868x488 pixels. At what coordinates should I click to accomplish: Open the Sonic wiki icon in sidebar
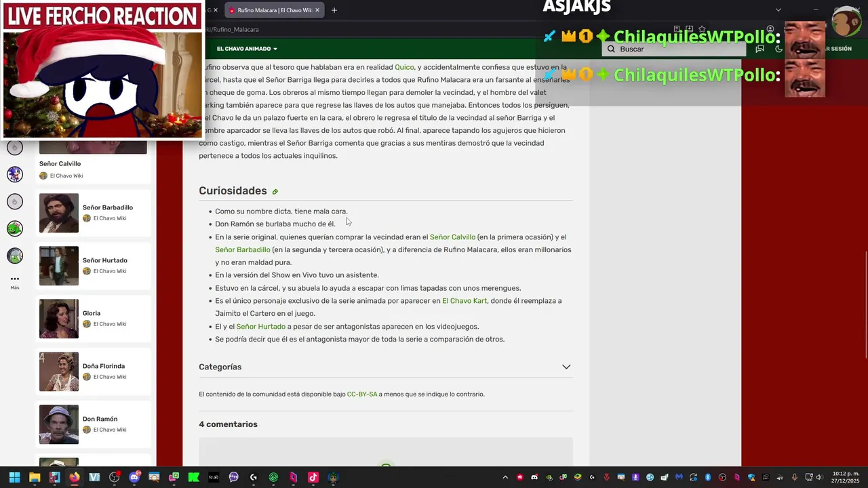click(15, 174)
